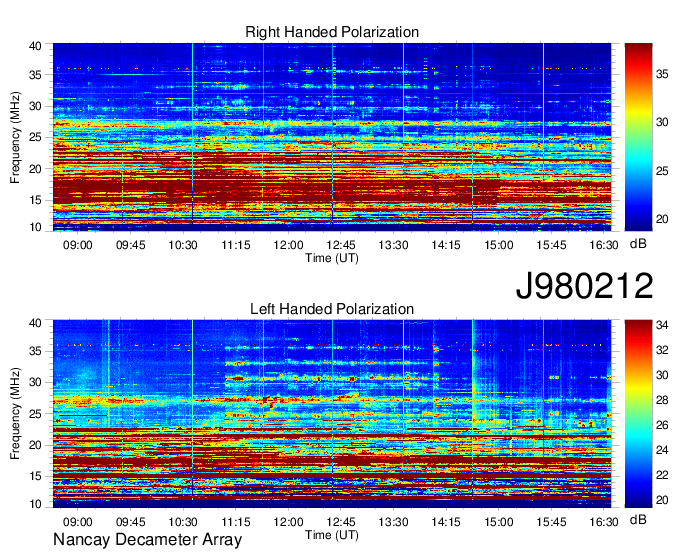
Task: Click the 'Nancay Decameter Array' caption
Action: (x=147, y=540)
